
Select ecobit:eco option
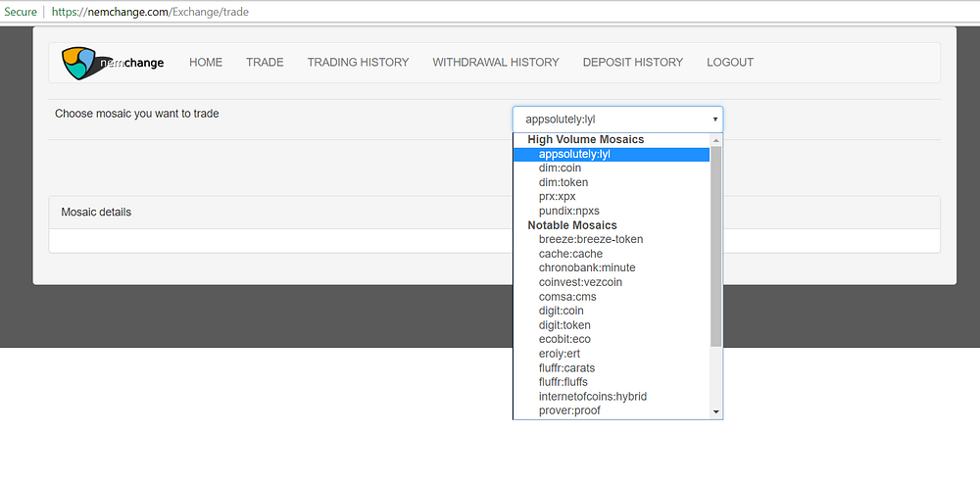tap(612, 339)
